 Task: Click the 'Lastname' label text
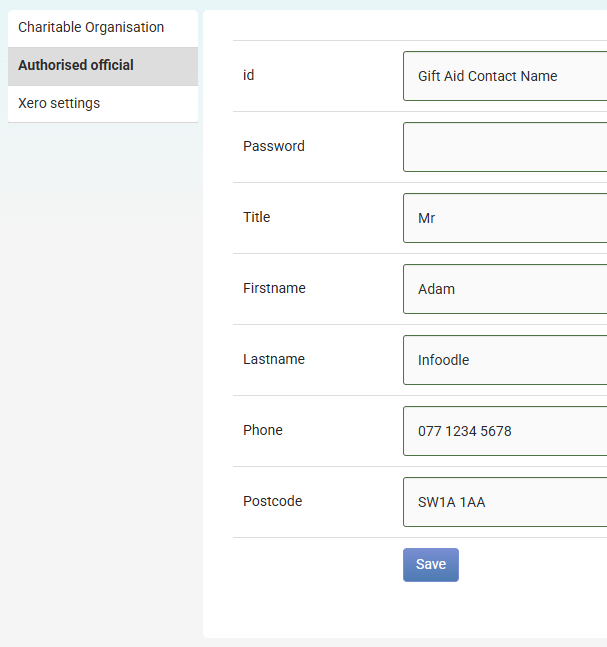pos(274,359)
